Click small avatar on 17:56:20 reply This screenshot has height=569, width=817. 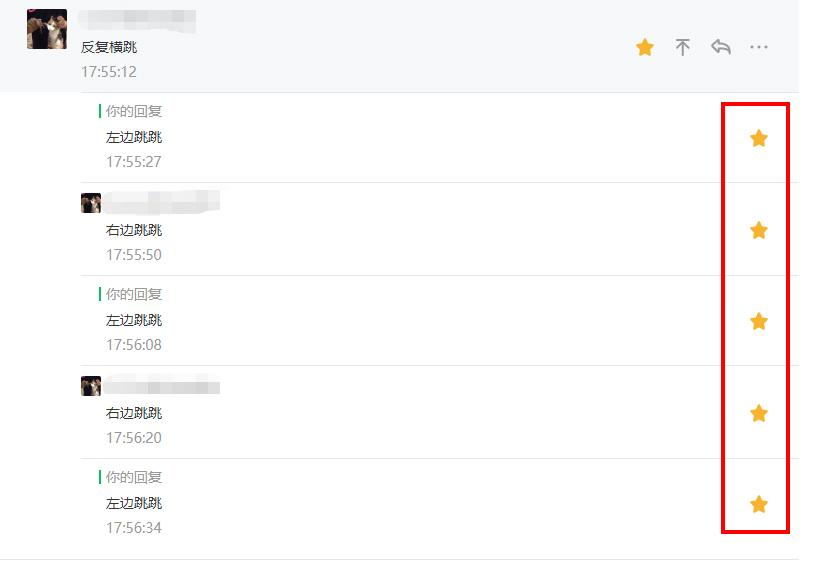click(91, 386)
